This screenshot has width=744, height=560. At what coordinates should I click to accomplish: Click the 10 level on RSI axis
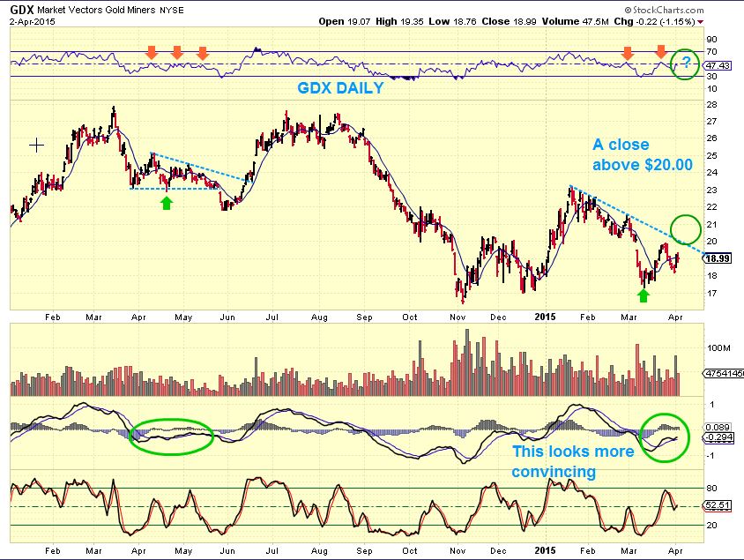[x=711, y=89]
